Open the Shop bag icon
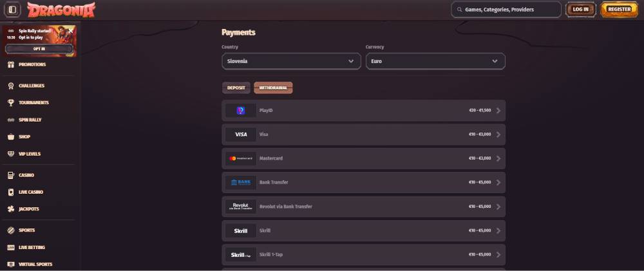Screen dimensions: 644x271 coord(11,136)
